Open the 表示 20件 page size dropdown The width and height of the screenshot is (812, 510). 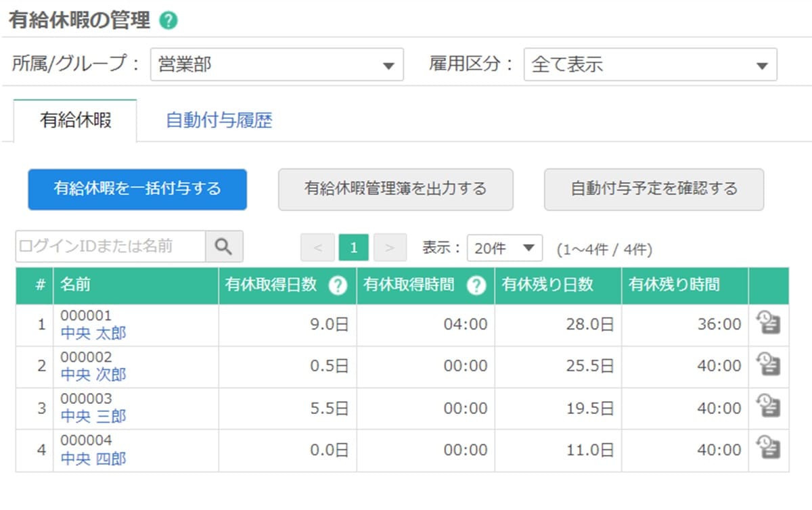tap(504, 248)
